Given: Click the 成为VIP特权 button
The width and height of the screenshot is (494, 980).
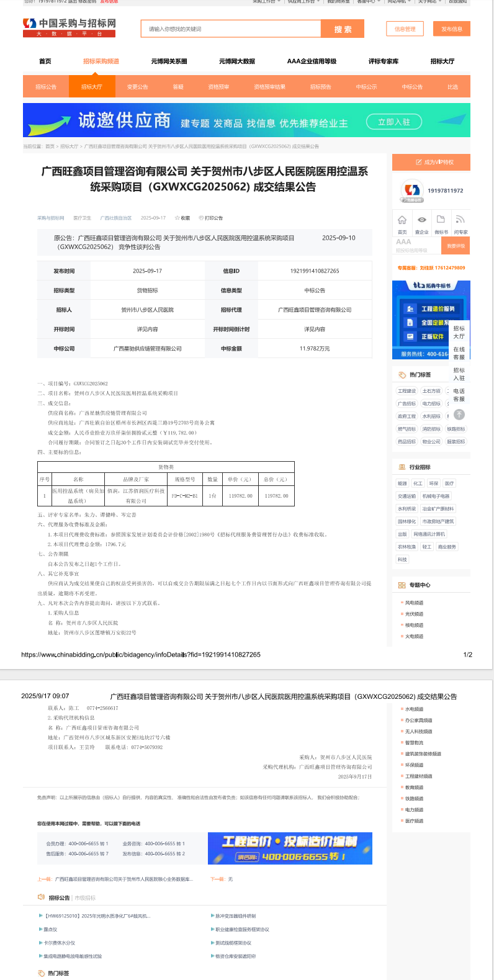Looking at the screenshot, I should tap(431, 162).
